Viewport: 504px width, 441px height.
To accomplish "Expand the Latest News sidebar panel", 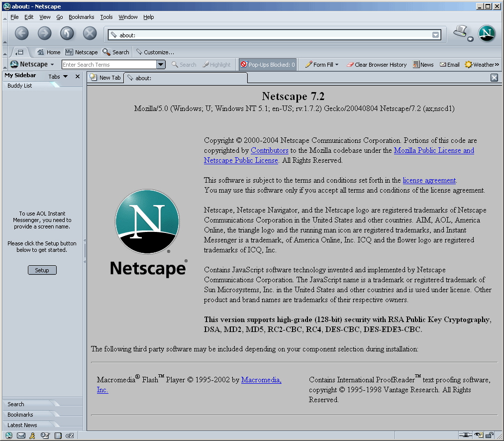I will click(x=30, y=425).
